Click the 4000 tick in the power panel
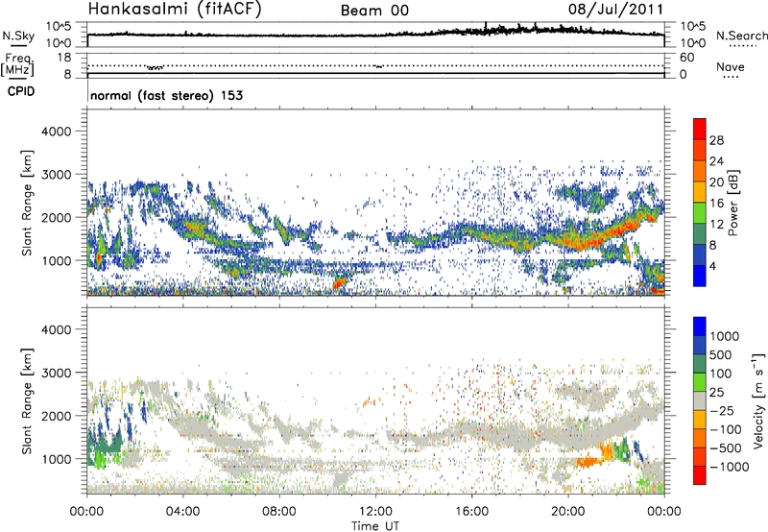 (x=57, y=132)
